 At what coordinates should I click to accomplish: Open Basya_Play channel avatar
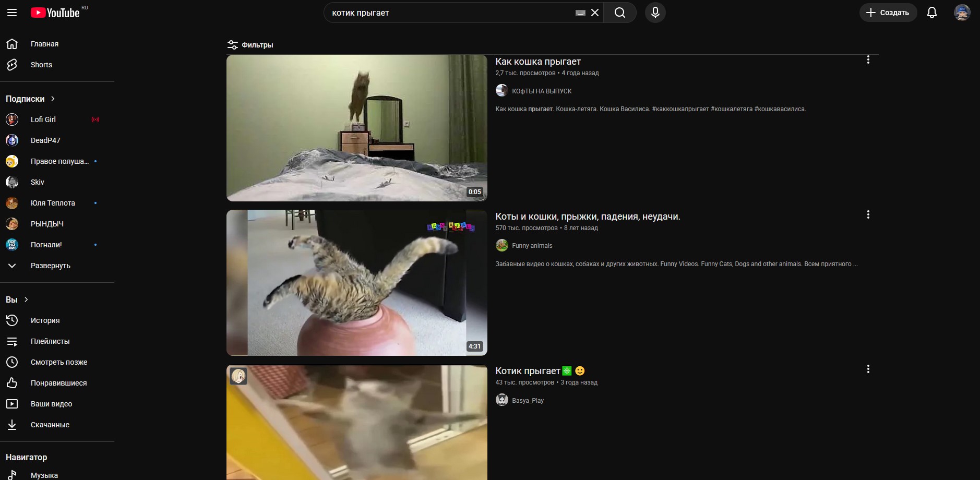point(502,400)
